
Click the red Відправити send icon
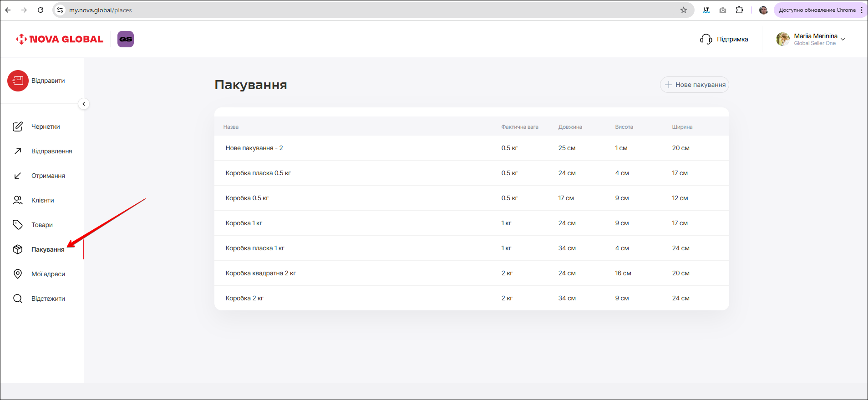click(x=18, y=81)
